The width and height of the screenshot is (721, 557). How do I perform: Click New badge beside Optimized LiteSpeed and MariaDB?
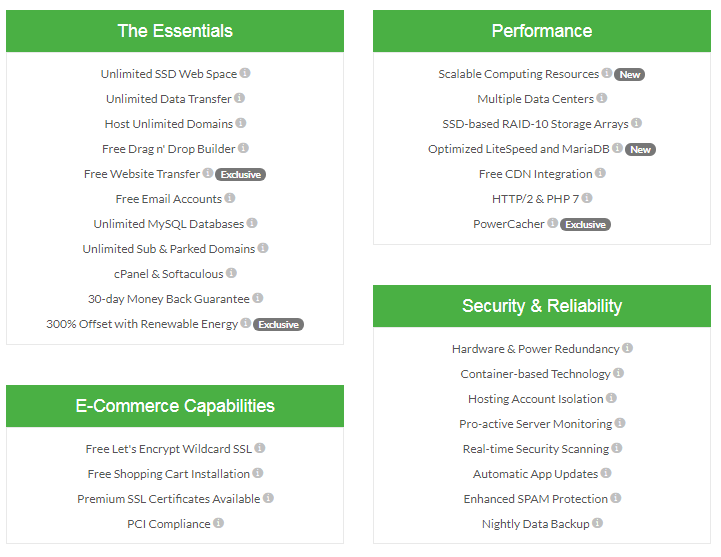640,149
